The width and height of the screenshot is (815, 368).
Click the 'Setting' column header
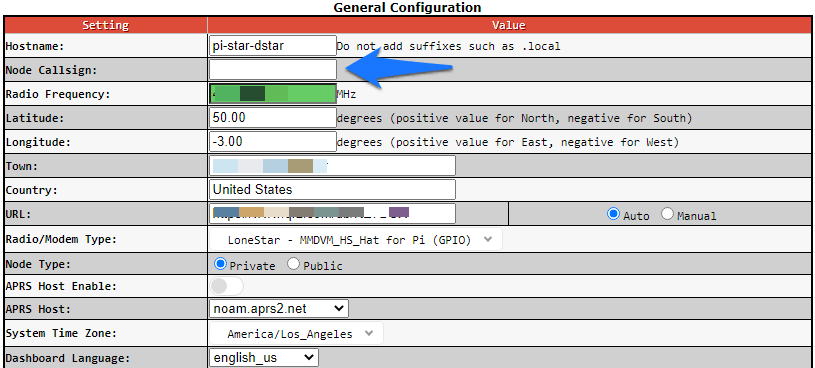pyautogui.click(x=106, y=25)
